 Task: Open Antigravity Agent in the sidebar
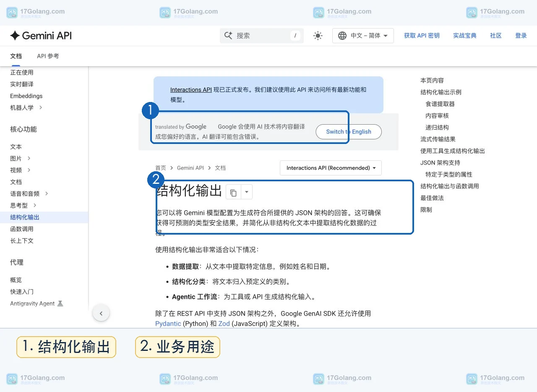pos(32,303)
